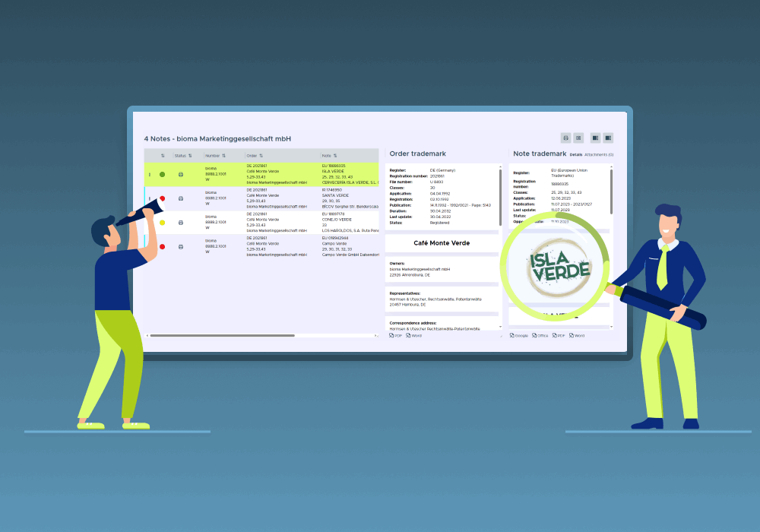Toggle the green status dot on the ISLA VERDE row
Image resolution: width=760 pixels, height=532 pixels.
pos(162,174)
